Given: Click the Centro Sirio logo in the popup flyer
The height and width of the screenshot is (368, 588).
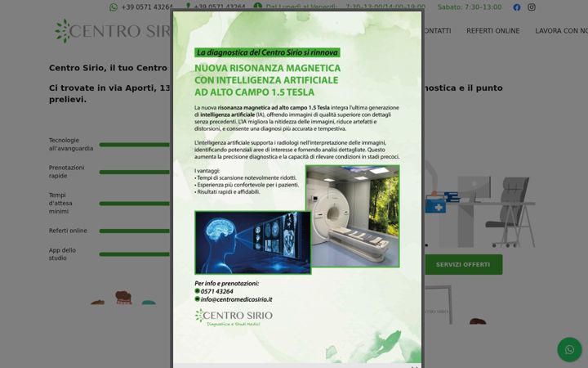Looking at the screenshot, I should pyautogui.click(x=234, y=317).
